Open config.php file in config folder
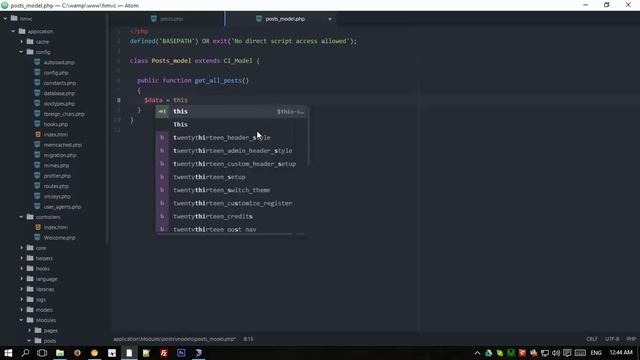The height and width of the screenshot is (360, 640). click(56, 73)
